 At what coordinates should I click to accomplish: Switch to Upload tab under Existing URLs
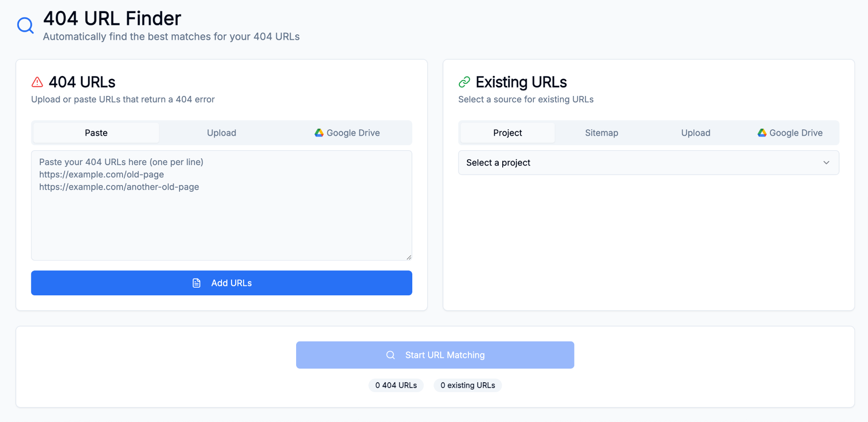[x=696, y=133]
